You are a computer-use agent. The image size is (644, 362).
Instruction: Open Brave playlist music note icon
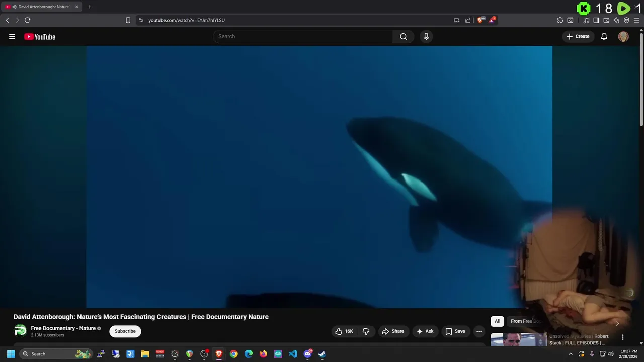586,20
